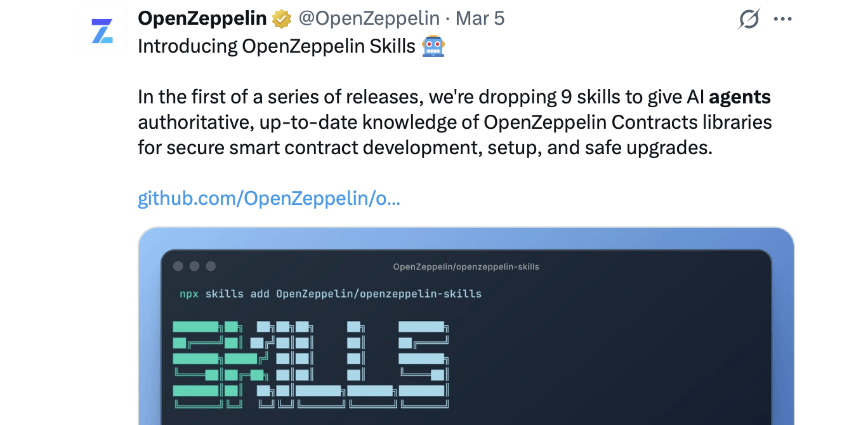Viewport: 868px width, 425px height.
Task: Click the third terminal window dot
Action: [x=211, y=266]
